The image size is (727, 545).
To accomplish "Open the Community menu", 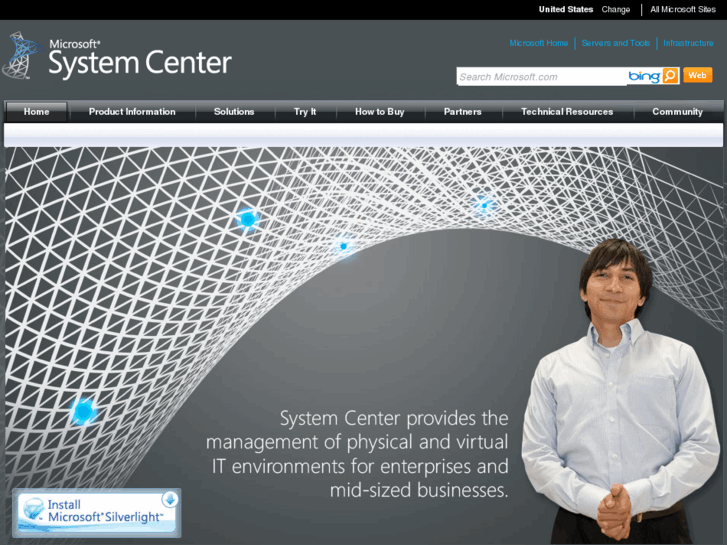I will 677,112.
